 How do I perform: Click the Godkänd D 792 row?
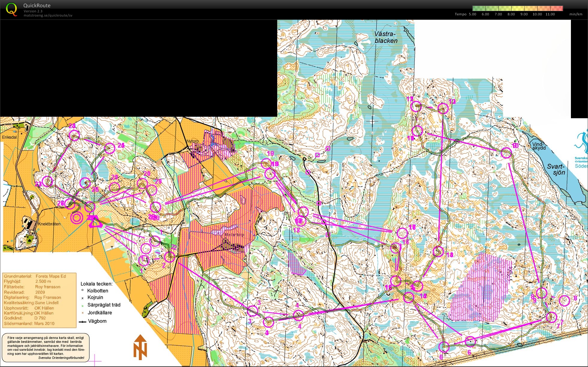(25, 318)
